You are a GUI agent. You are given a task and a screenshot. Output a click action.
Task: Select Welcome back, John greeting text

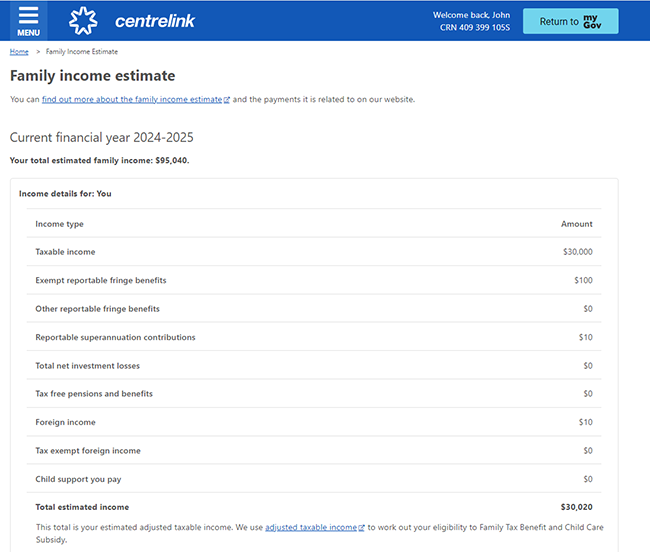click(x=471, y=15)
